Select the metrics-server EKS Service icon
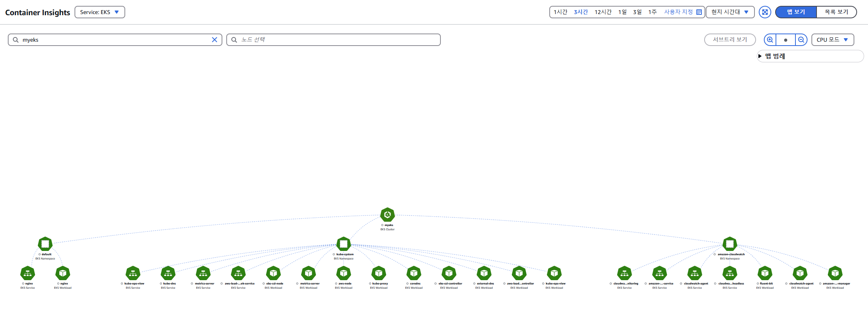The height and width of the screenshot is (316, 868). 203,273
